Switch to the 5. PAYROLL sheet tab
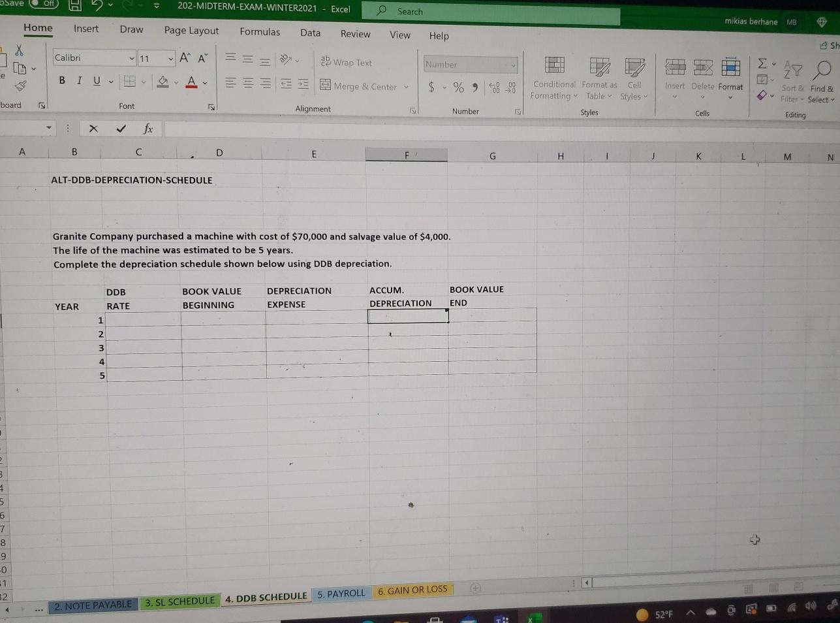This screenshot has width=840, height=623. 341,594
